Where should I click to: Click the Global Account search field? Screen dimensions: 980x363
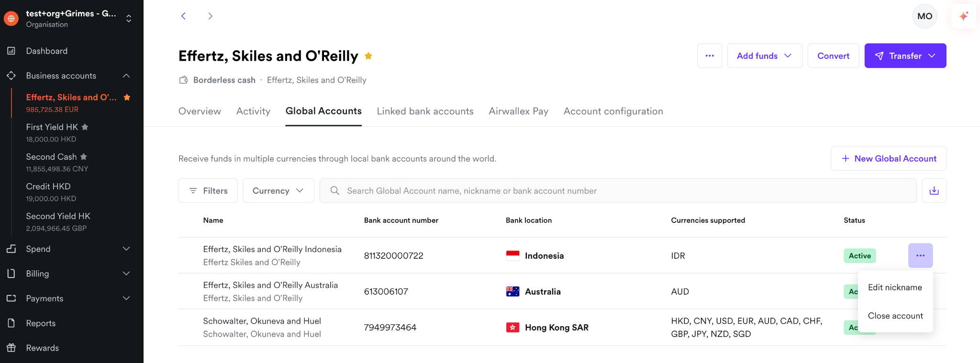618,191
